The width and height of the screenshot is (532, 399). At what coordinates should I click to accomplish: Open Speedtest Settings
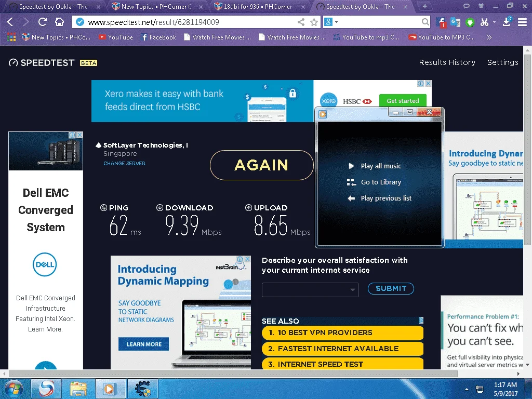(503, 62)
